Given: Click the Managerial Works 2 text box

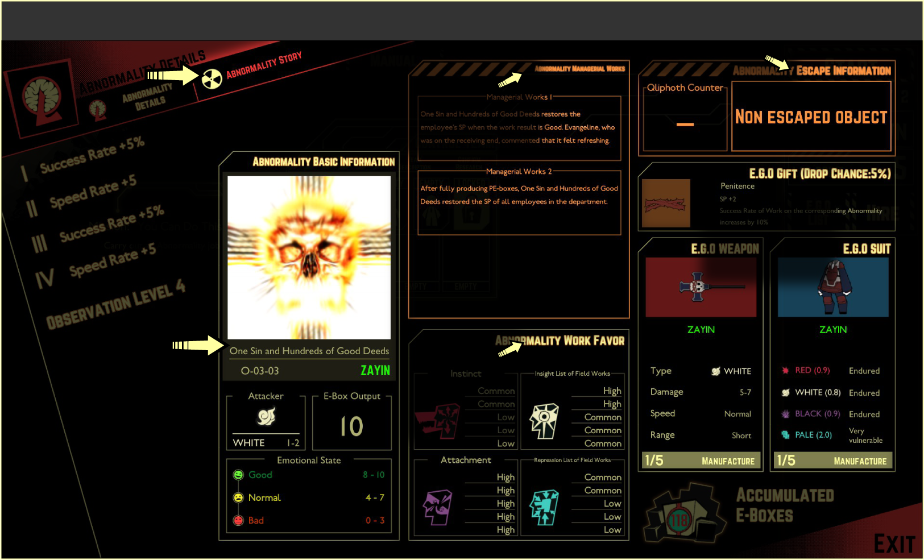Looking at the screenshot, I should (x=519, y=203).
